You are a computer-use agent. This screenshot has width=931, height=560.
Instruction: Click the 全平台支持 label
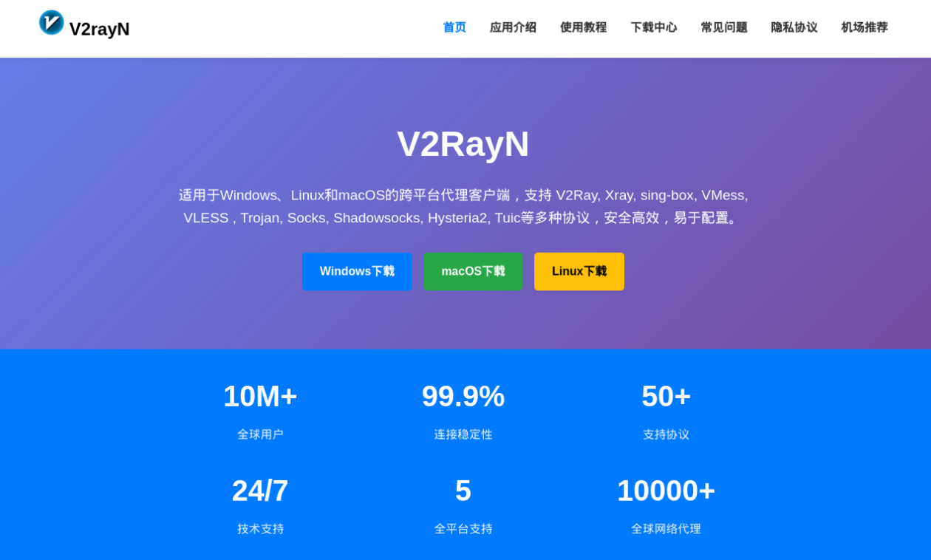coord(463,529)
